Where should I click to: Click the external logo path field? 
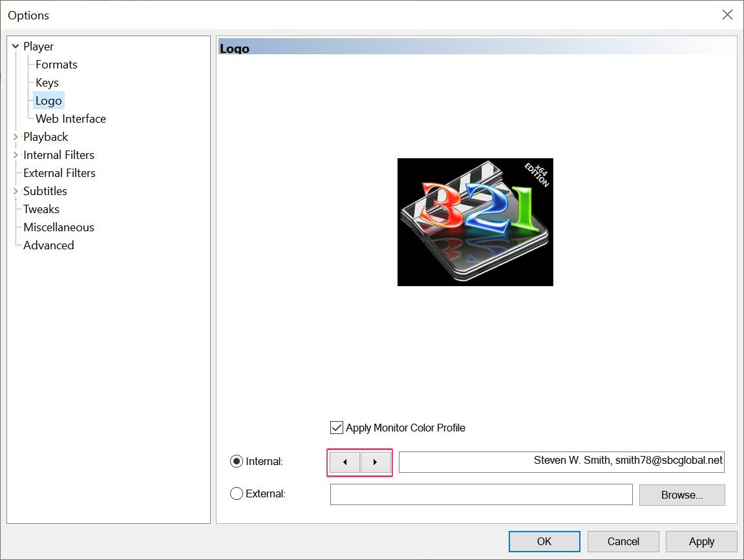click(481, 494)
